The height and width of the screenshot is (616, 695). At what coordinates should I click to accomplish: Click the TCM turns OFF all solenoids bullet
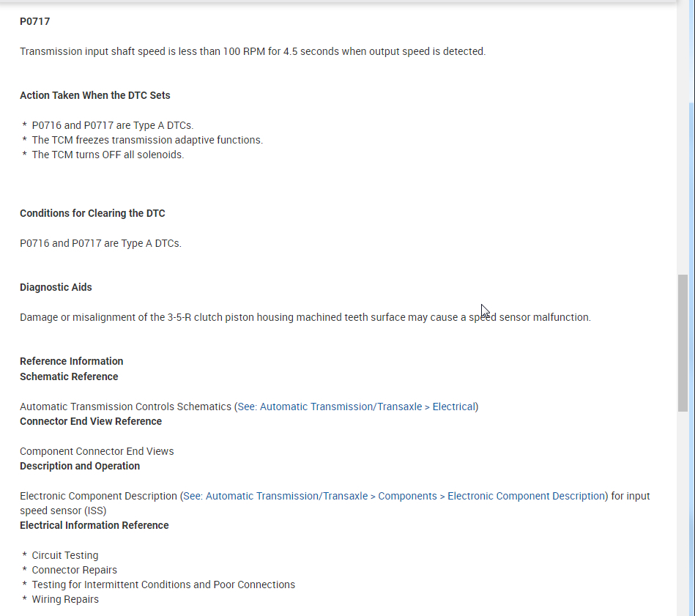coord(108,155)
